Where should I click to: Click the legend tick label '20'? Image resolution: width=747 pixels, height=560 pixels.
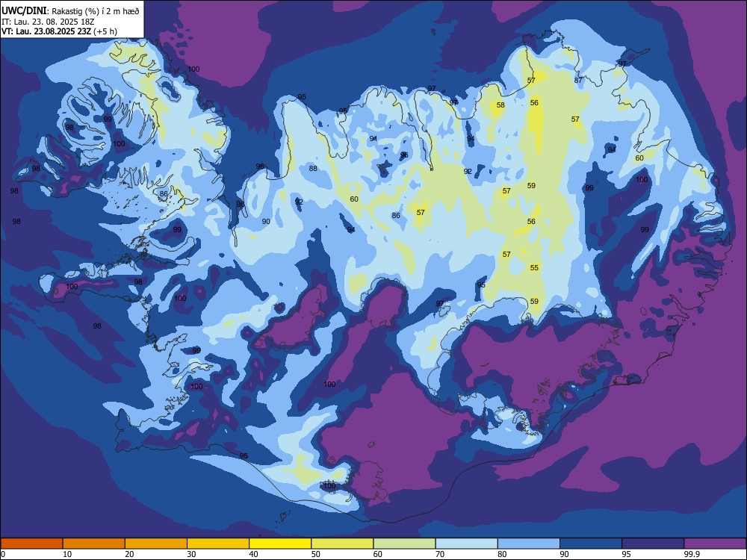click(x=129, y=554)
